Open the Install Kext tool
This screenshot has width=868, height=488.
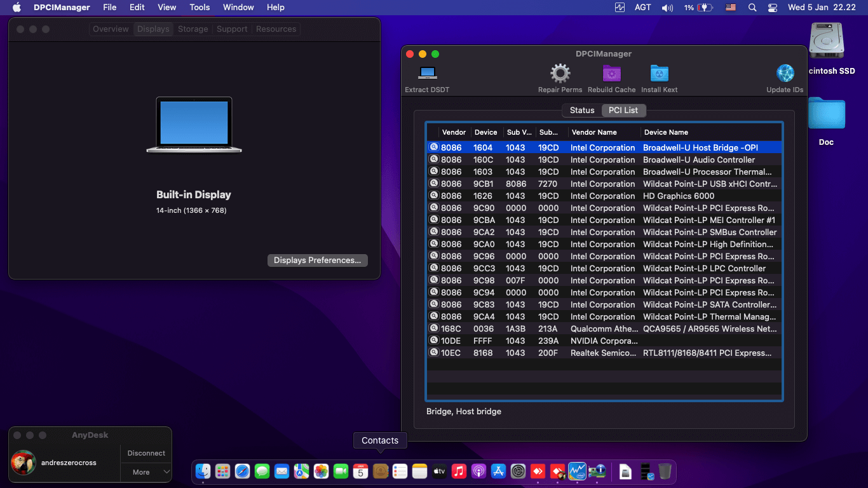[x=659, y=74]
